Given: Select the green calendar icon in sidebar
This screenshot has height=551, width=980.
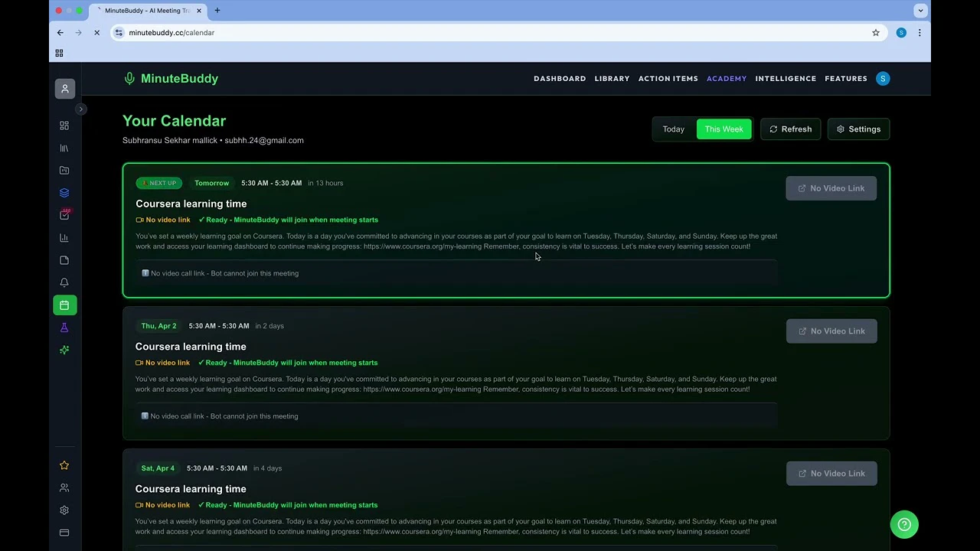Looking at the screenshot, I should pos(64,305).
